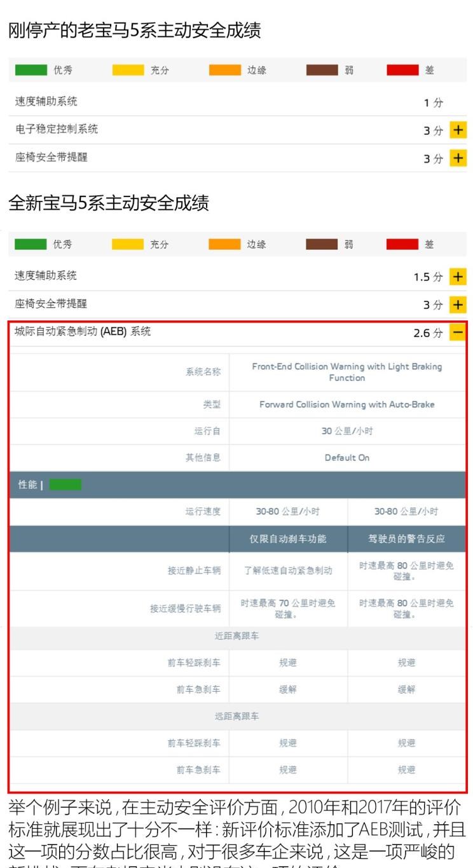Click 2.6 分 score value

428,333
